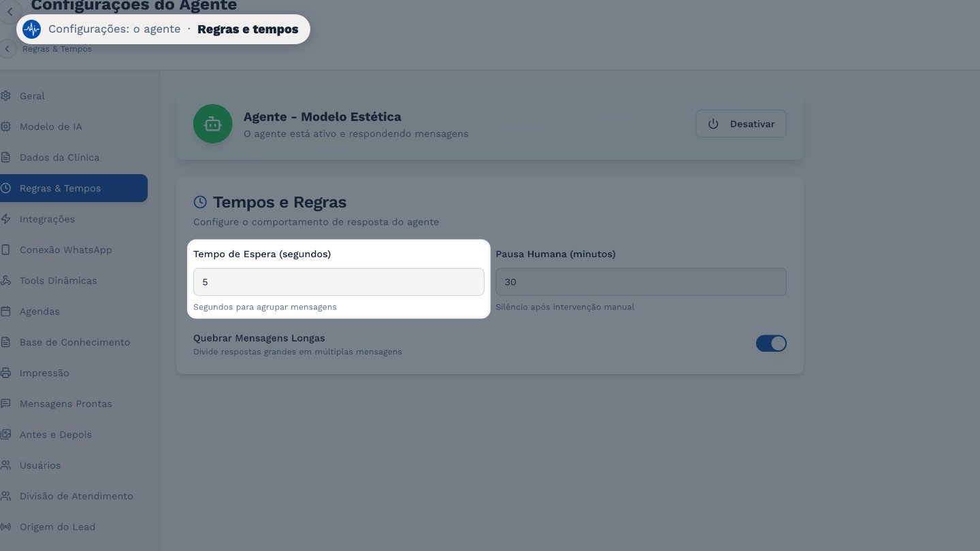Click 'Divide respostas grandes em múltiplas mensagens'

[297, 352]
